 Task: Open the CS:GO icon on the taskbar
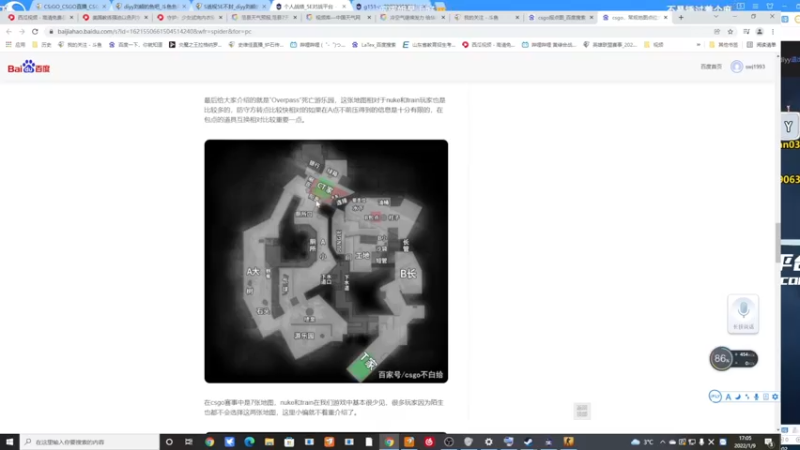[568, 442]
